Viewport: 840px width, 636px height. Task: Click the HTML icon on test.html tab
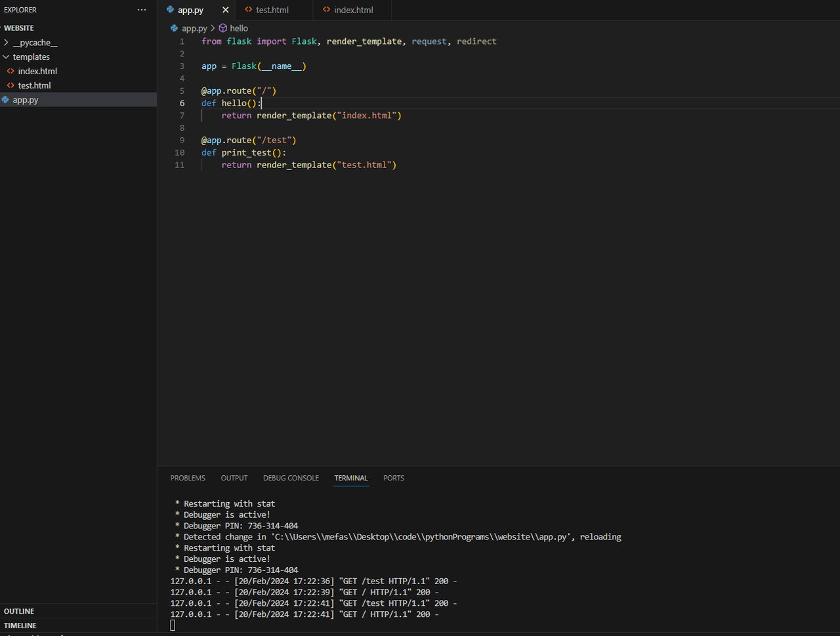pyautogui.click(x=248, y=10)
